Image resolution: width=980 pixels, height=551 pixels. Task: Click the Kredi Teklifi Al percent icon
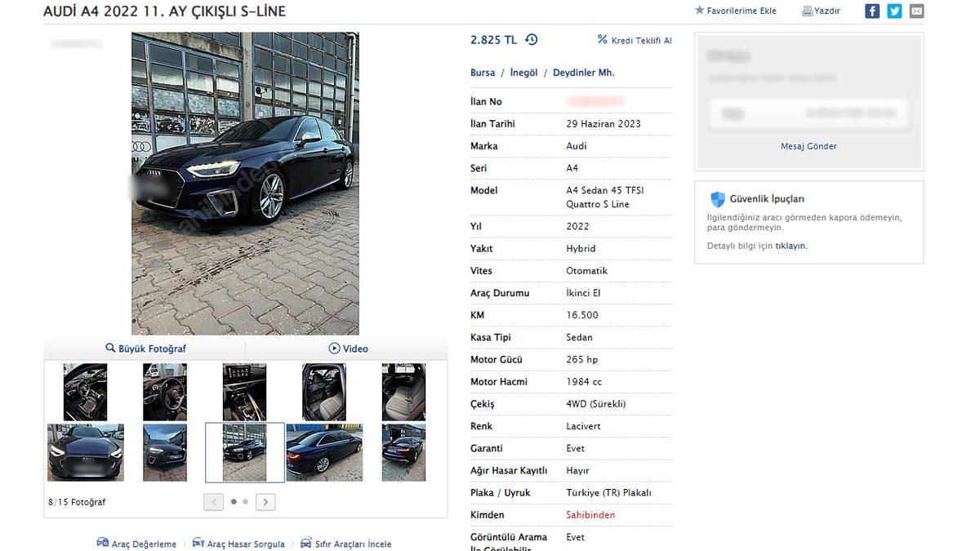[x=603, y=39]
